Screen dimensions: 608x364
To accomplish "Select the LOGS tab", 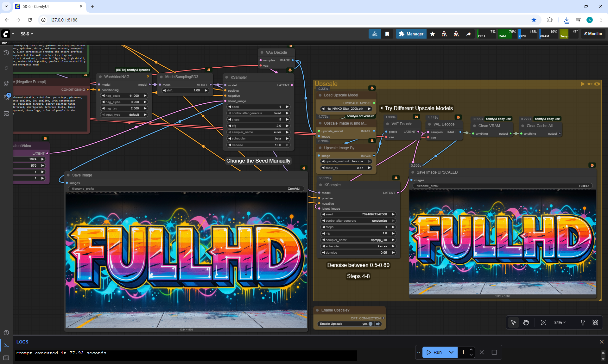I will (22, 342).
